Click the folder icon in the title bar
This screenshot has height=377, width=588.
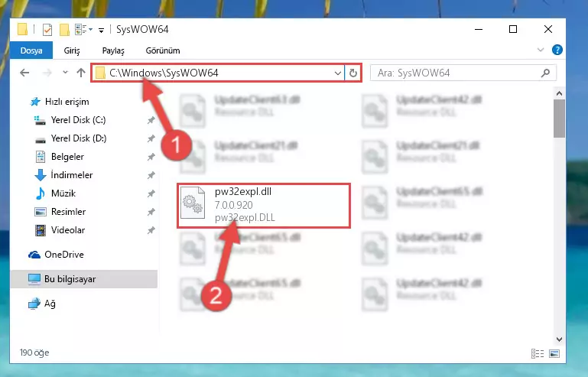tap(22, 29)
